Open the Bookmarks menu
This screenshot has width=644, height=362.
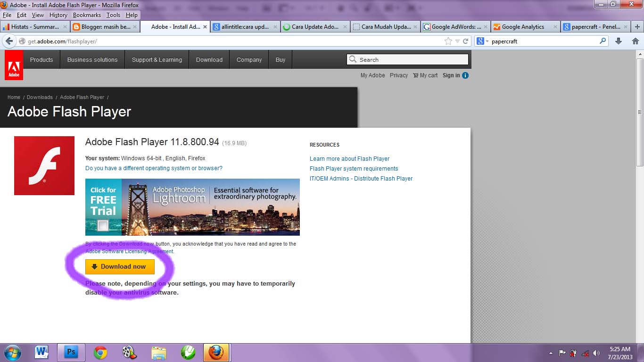click(87, 15)
